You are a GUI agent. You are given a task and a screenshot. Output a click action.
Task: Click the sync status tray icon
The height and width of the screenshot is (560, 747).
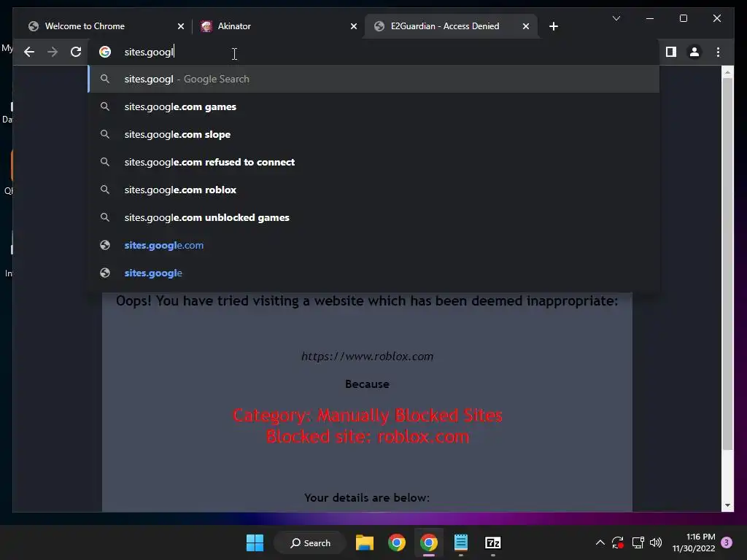(x=618, y=542)
